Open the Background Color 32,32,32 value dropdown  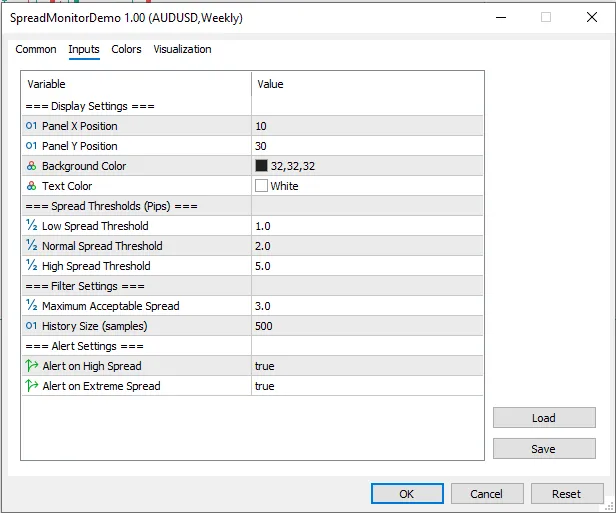[x=366, y=166]
